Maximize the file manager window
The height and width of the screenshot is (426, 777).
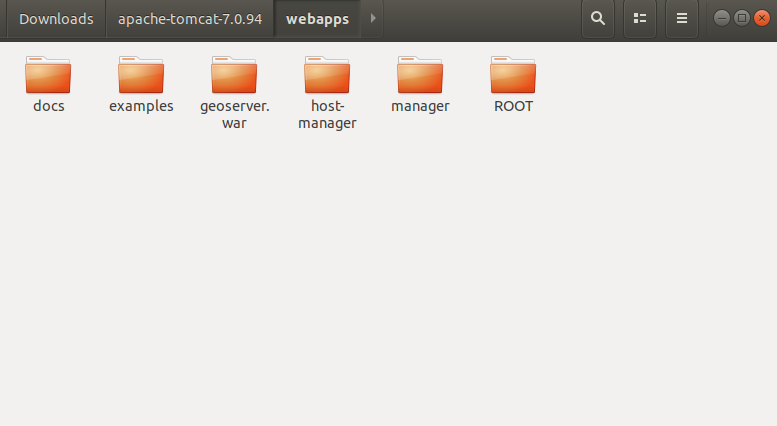click(741, 18)
